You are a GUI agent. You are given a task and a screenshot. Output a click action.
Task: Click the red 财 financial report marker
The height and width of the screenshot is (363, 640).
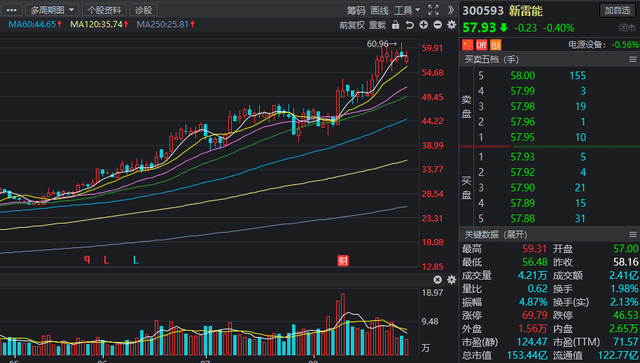(343, 261)
